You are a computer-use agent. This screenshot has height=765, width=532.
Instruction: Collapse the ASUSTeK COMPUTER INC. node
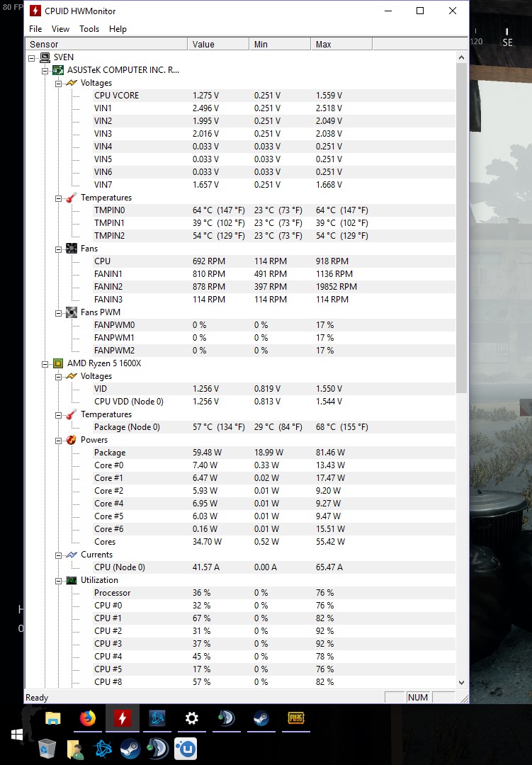coord(45,71)
